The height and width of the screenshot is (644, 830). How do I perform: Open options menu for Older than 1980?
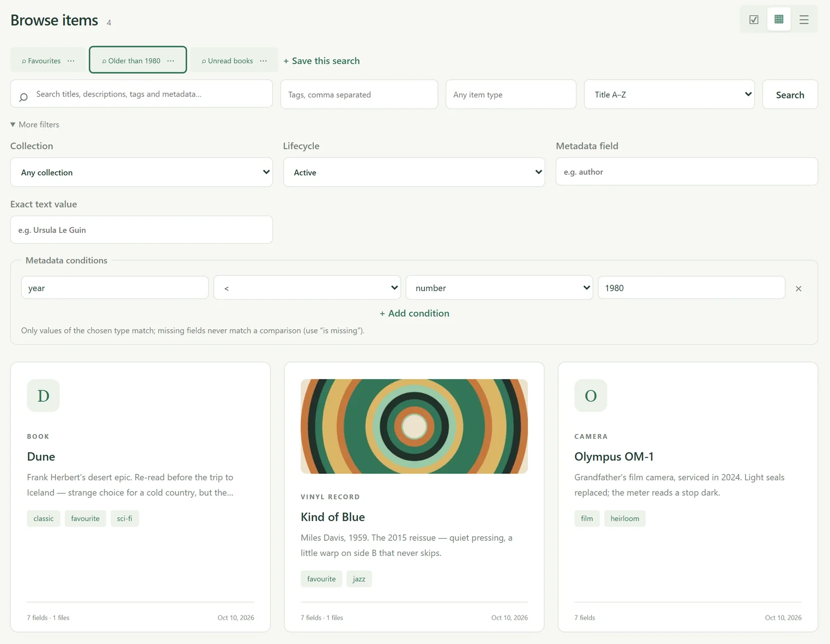point(171,61)
